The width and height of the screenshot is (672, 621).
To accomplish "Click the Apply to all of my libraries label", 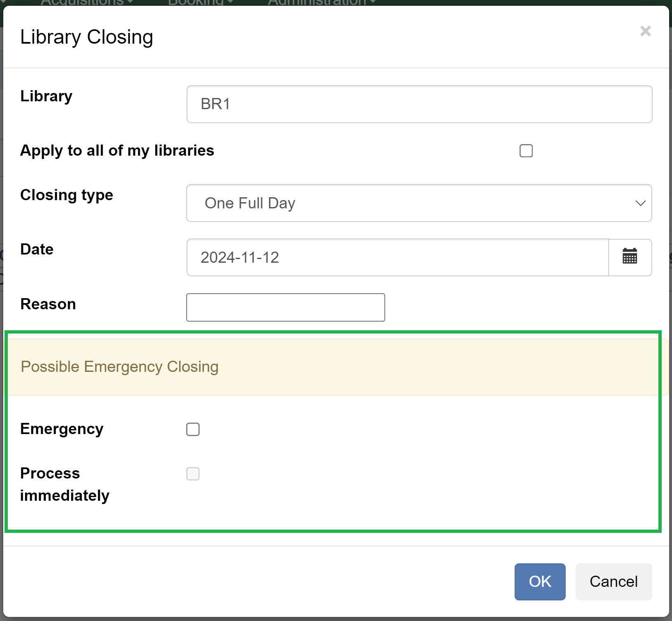I will pyautogui.click(x=117, y=151).
